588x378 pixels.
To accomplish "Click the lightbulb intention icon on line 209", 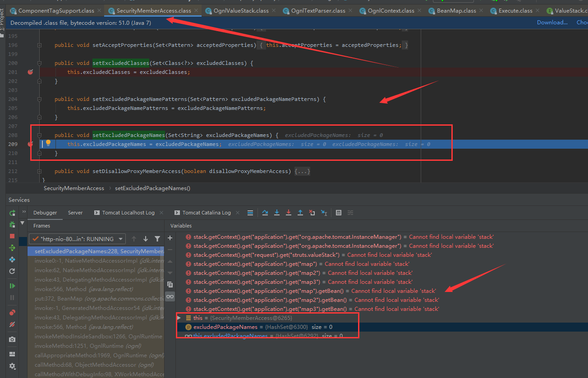I will [48, 143].
